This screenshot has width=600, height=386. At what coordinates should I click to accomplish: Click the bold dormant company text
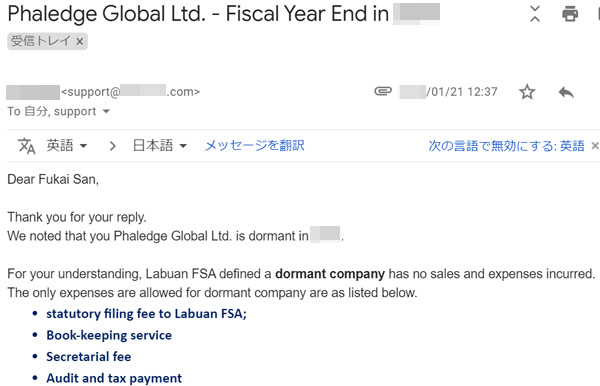330,274
